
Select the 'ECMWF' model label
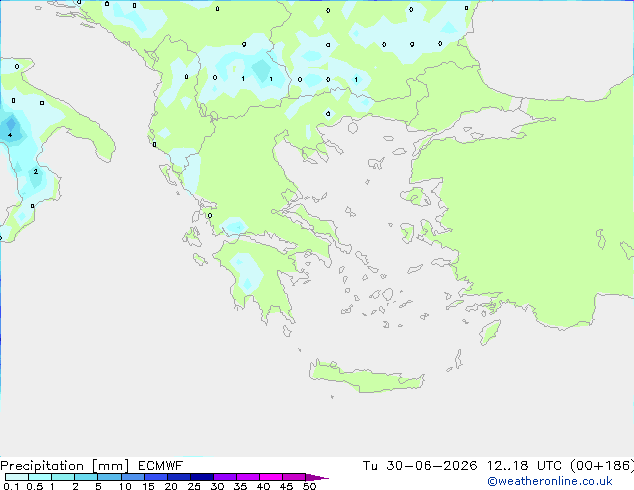[160, 466]
